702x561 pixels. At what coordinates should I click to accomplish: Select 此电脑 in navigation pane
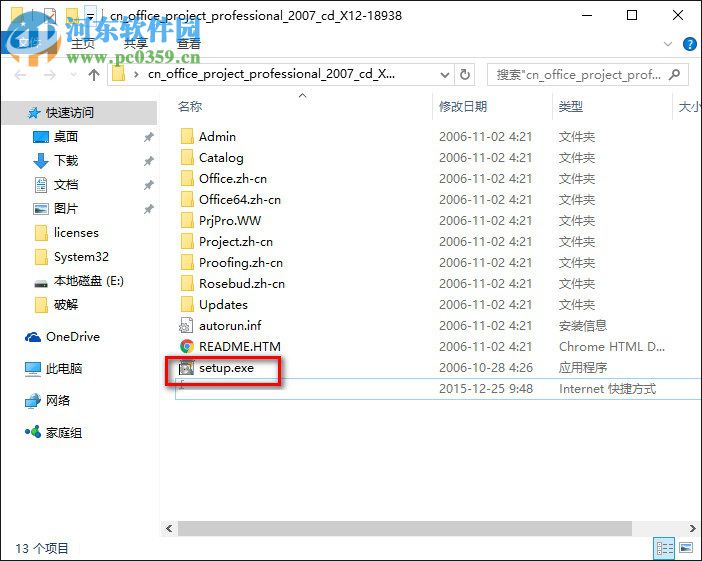pyautogui.click(x=64, y=369)
